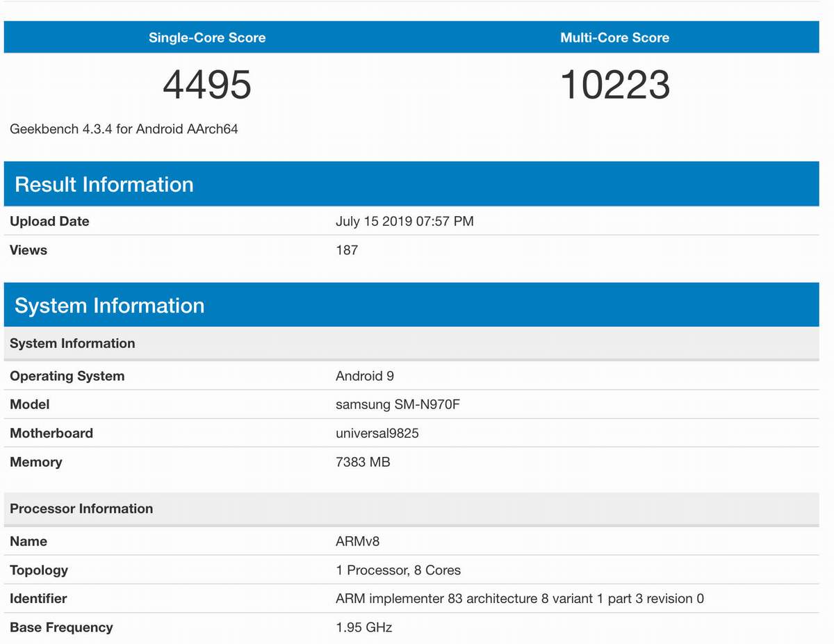Click the 1.95 GHz base frequency value

click(x=363, y=627)
